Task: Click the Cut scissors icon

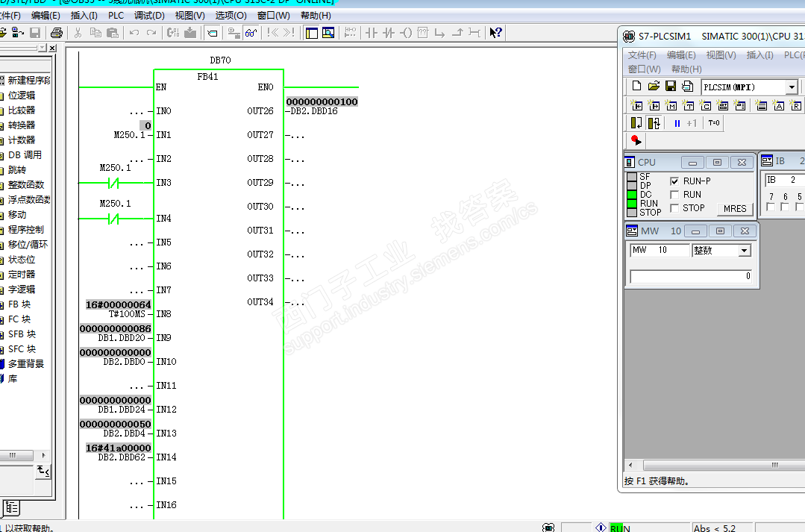Action: click(x=78, y=33)
